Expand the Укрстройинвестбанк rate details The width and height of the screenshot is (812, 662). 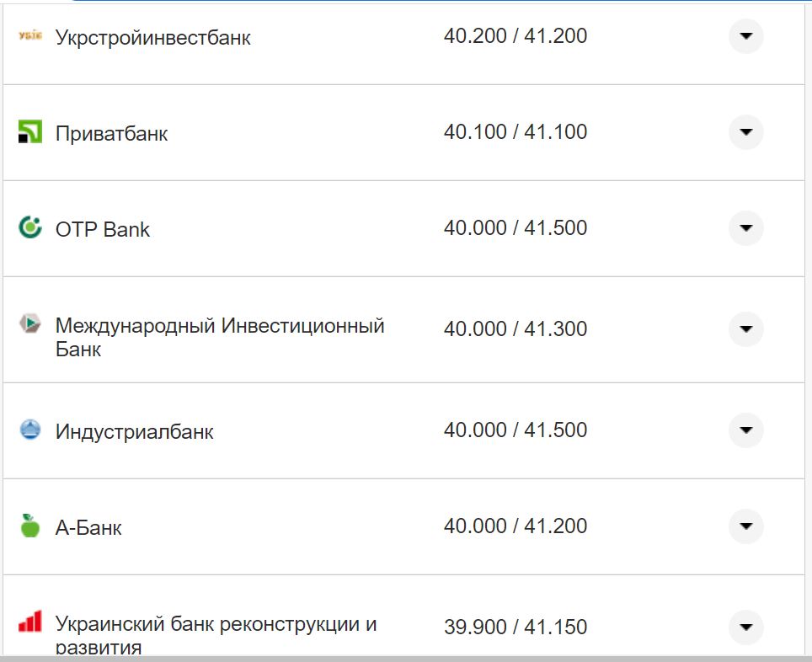point(745,36)
